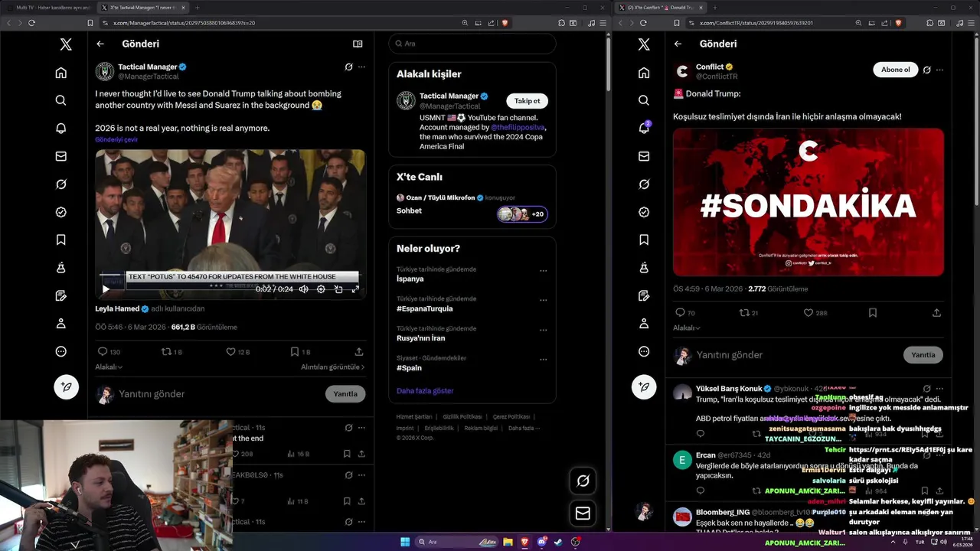Viewport: 980px width, 551px height.
Task: Open Bookmarks in left X sidebar
Action: point(60,240)
